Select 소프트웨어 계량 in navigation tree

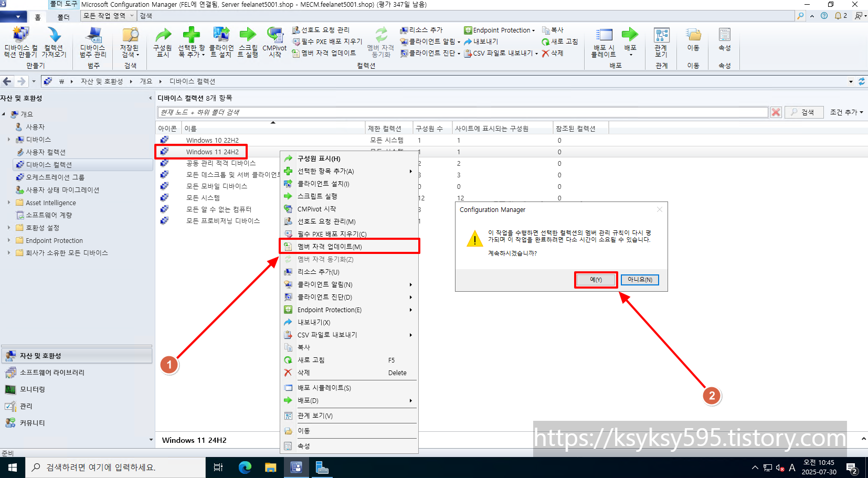coord(49,215)
